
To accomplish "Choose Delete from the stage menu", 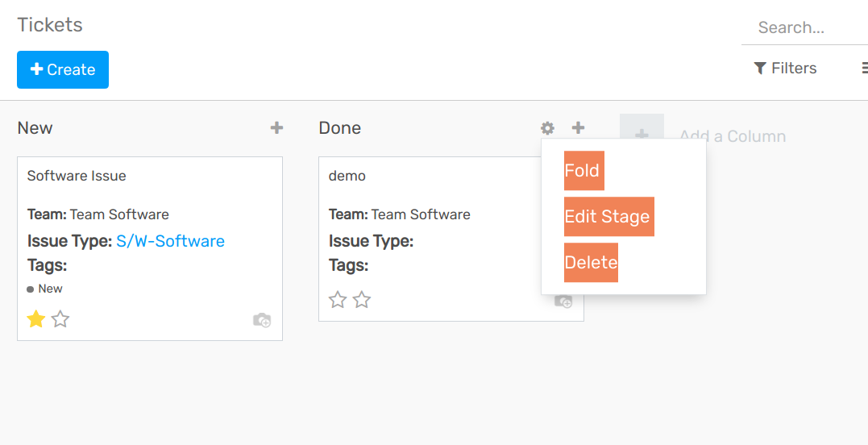I will (x=591, y=262).
